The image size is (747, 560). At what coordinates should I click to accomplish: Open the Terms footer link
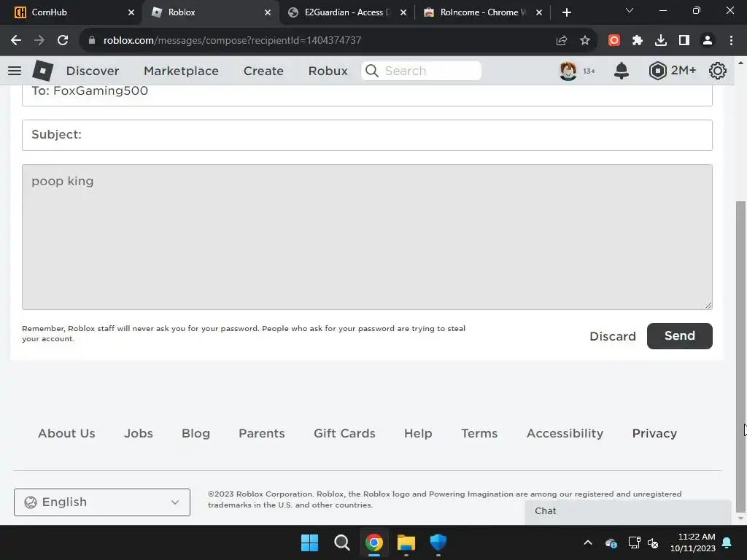pos(479,433)
